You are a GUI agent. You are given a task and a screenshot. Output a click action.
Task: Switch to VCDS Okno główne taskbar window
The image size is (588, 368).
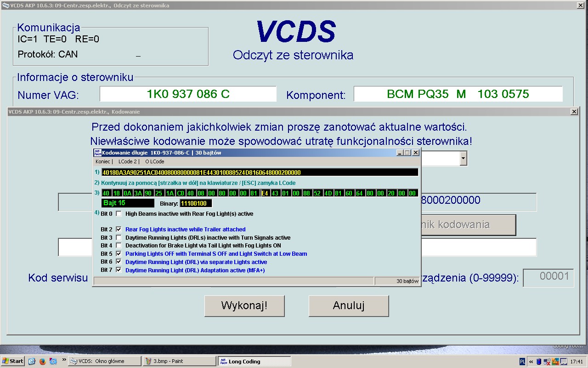[105, 361]
